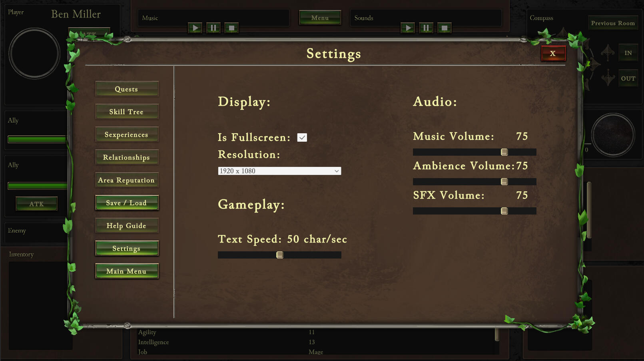Pause the Sounds playback
The height and width of the screenshot is (361, 644).
click(426, 28)
